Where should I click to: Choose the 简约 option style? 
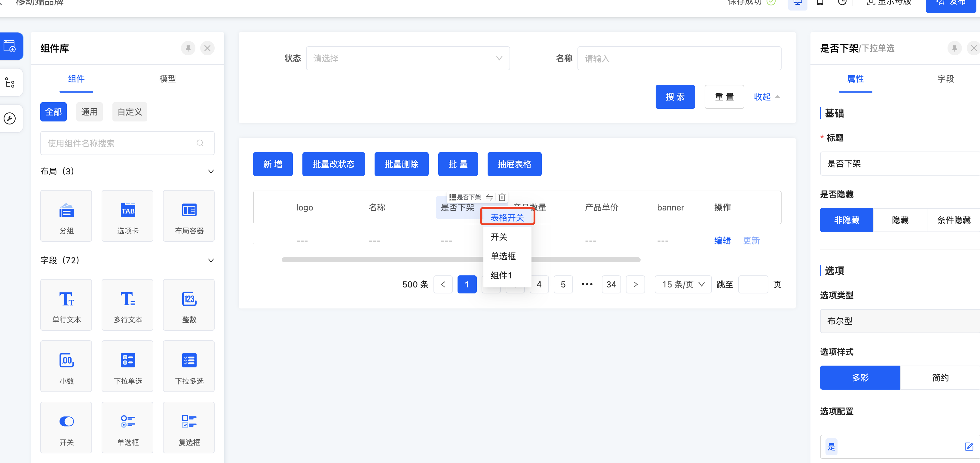coord(940,377)
